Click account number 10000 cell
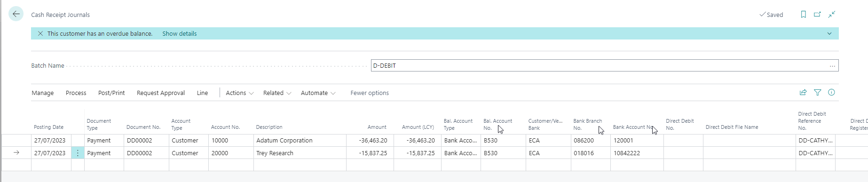Screen dimensions: 868x182 click(231, 141)
